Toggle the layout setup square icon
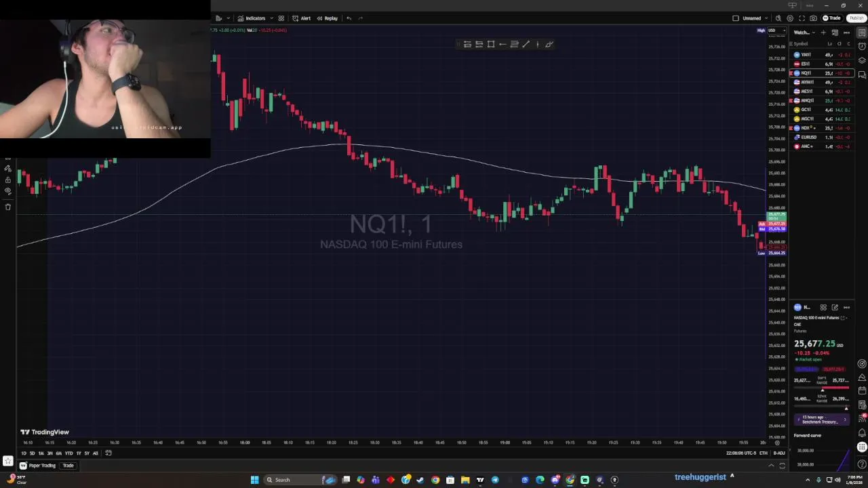This screenshot has height=488, width=868. [736, 18]
